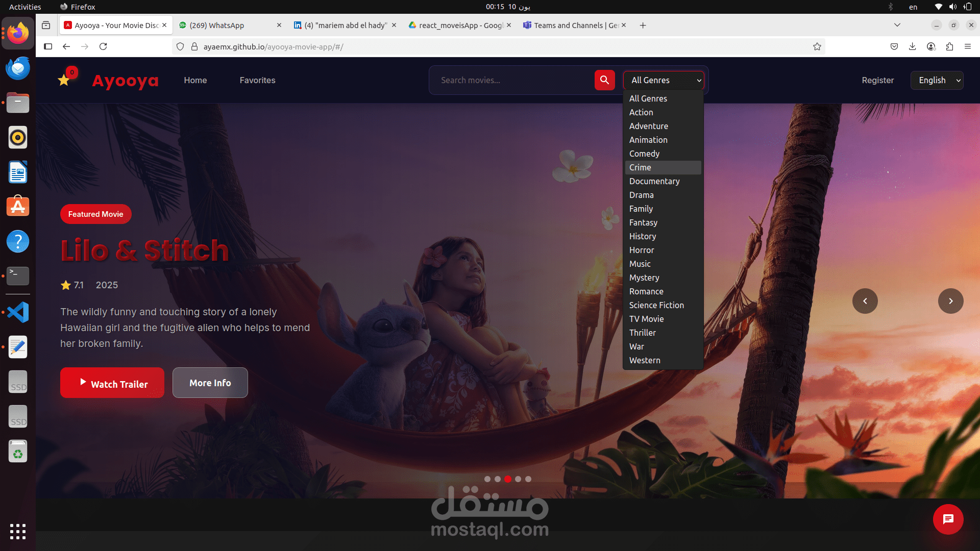The height and width of the screenshot is (551, 980).
Task: Expand the list all tabs chevron
Action: (x=897, y=25)
